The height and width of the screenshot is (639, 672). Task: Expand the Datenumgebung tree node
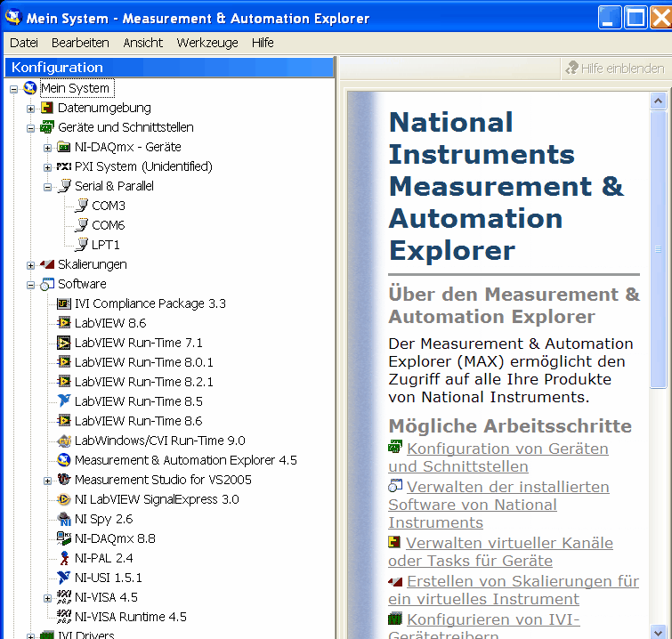pyautogui.click(x=31, y=109)
